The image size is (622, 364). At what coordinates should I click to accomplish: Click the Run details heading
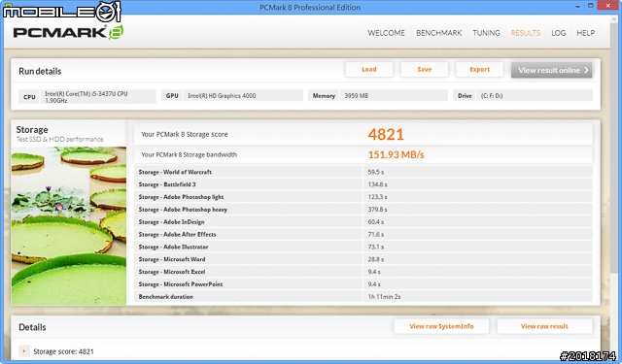point(40,71)
